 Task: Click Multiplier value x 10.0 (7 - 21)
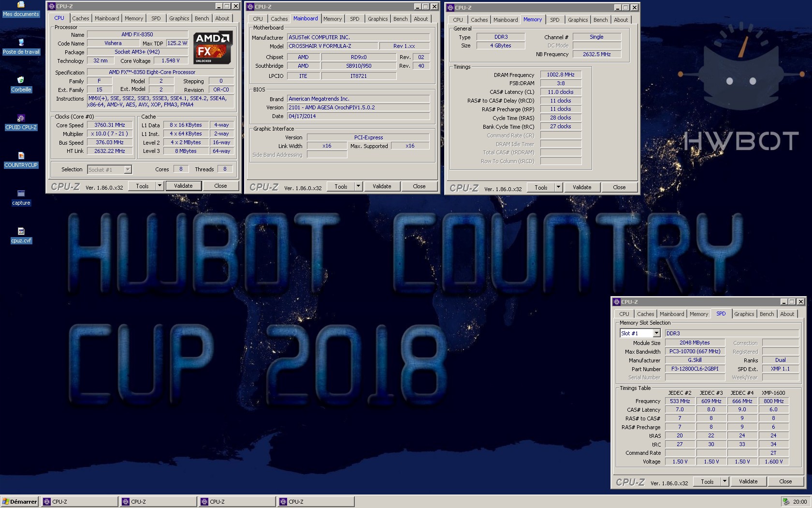110,134
